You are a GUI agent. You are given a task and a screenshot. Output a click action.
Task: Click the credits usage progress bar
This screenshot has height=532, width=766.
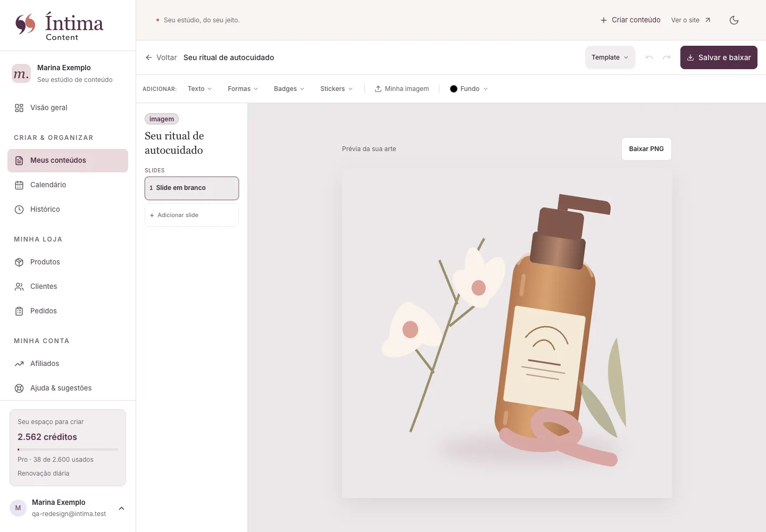pos(68,450)
